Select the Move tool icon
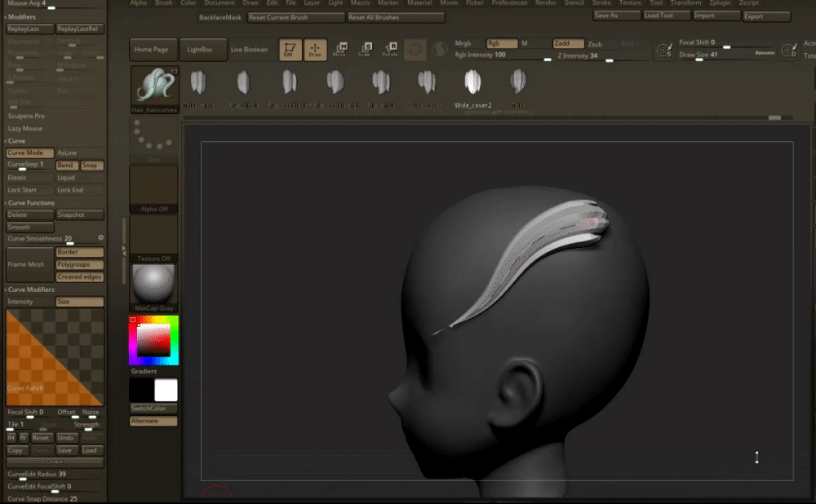 click(340, 50)
